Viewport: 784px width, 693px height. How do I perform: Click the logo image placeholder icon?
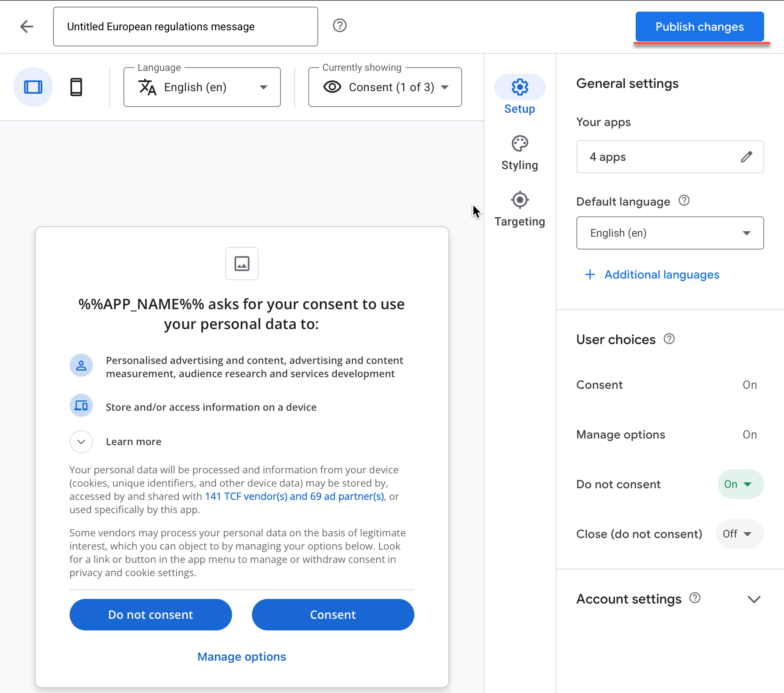[242, 264]
